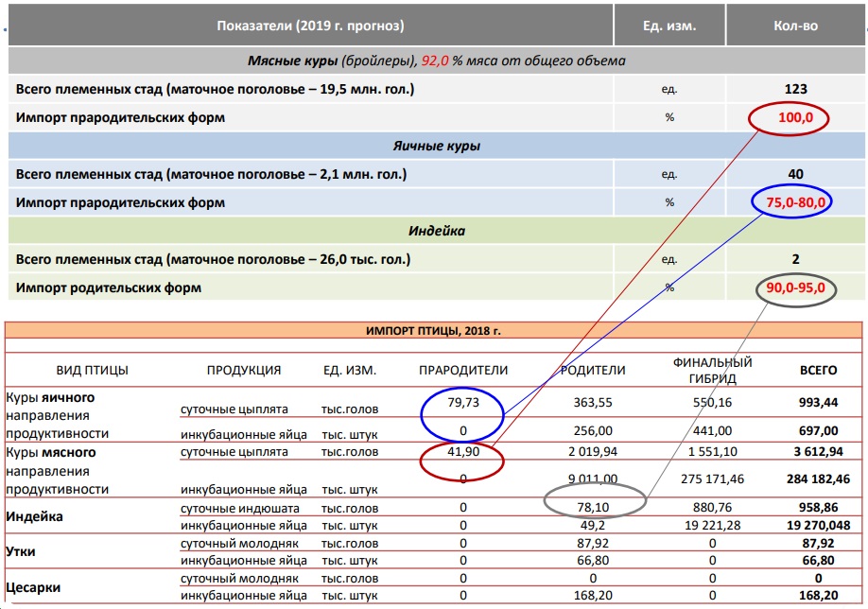Select the 'Цесарки' row label
The height and width of the screenshot is (609, 868).
click(x=33, y=587)
